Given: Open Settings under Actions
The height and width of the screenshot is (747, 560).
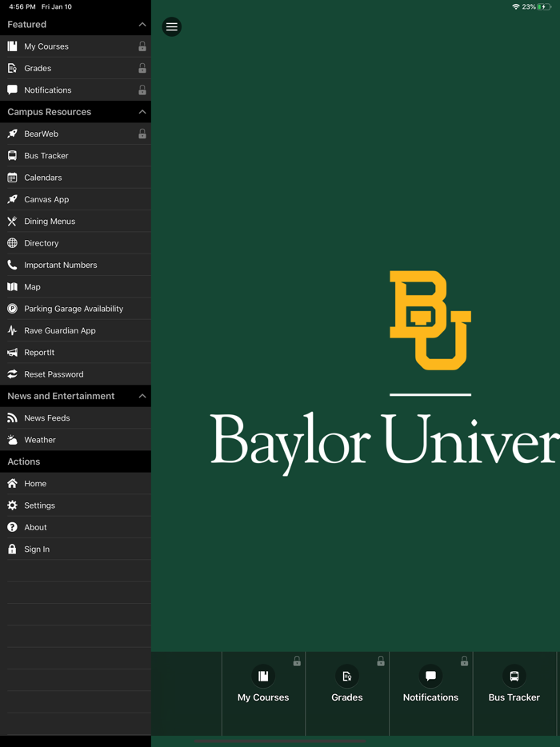Looking at the screenshot, I should (x=75, y=505).
